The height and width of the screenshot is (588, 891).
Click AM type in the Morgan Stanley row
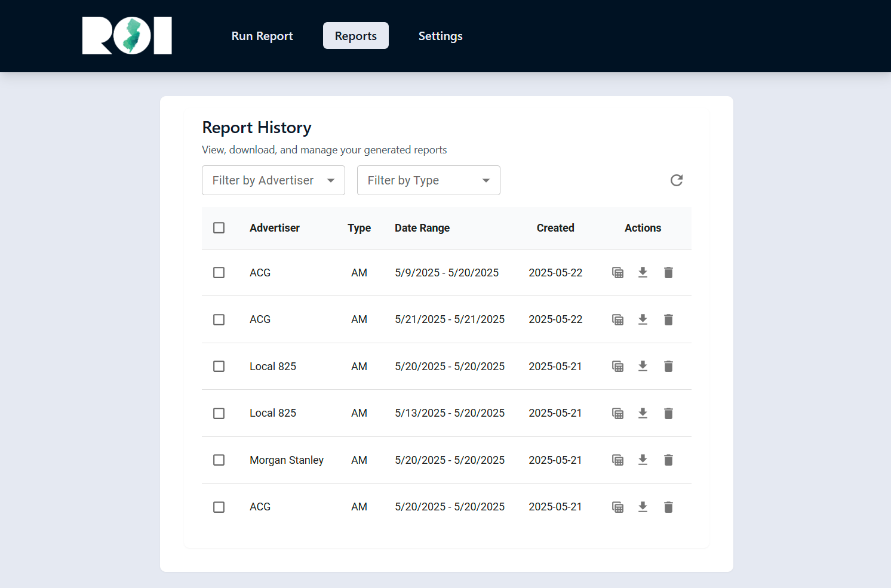tap(359, 460)
